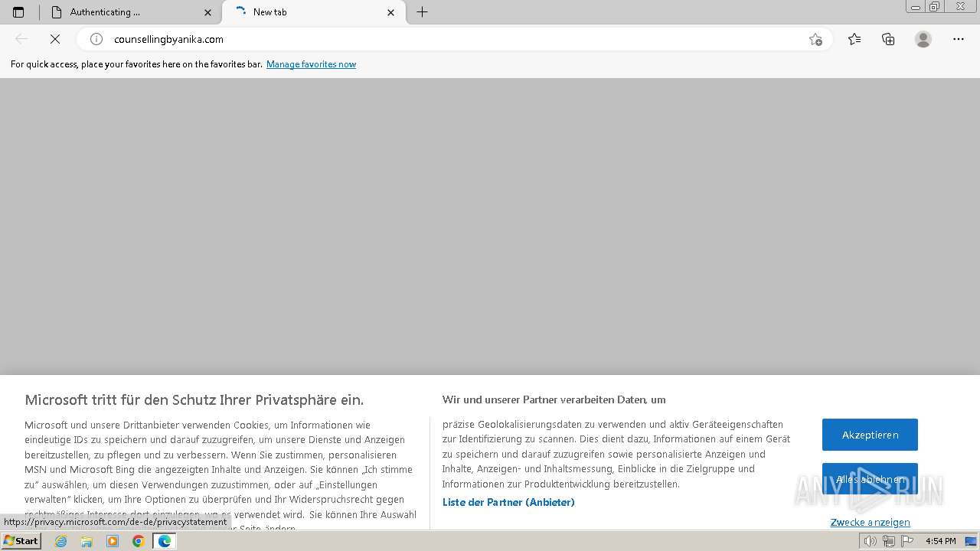Open Action Center flag icon
The width and height of the screenshot is (980, 551).
pos(907,541)
